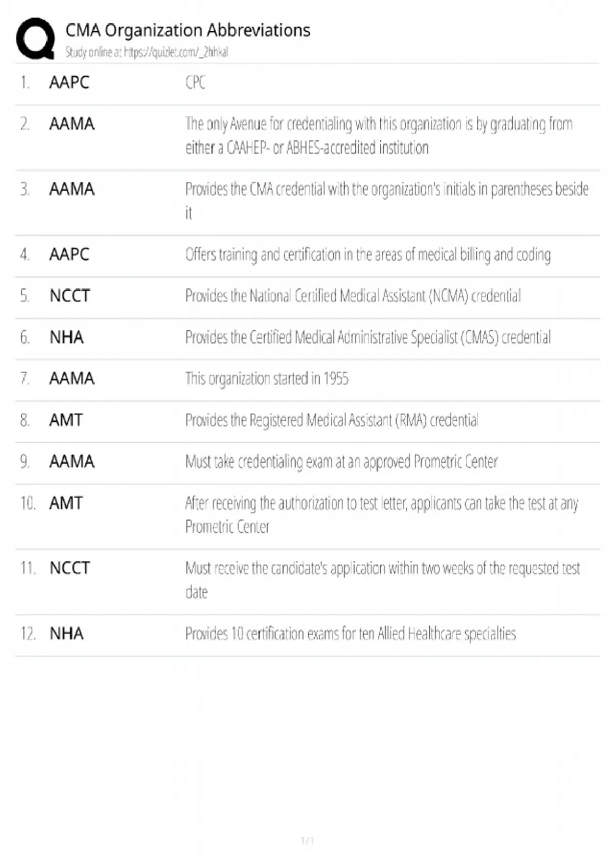The image size is (613, 868).
Task: Click the 10 certification exams definition
Action: click(350, 634)
